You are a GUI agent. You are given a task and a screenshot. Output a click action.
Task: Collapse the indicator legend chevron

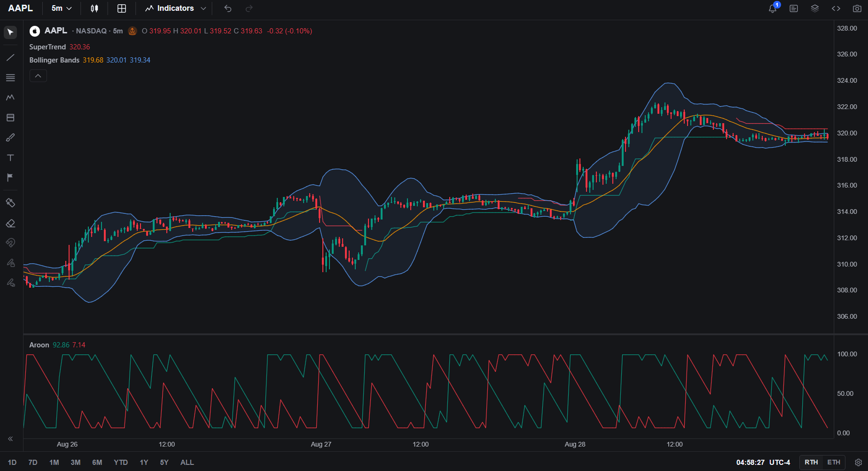click(38, 76)
